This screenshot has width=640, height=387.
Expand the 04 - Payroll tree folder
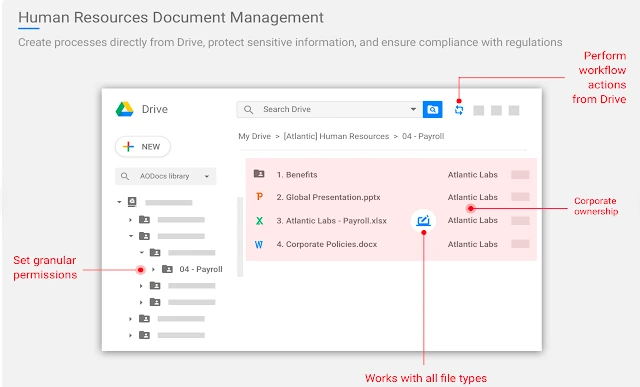153,269
